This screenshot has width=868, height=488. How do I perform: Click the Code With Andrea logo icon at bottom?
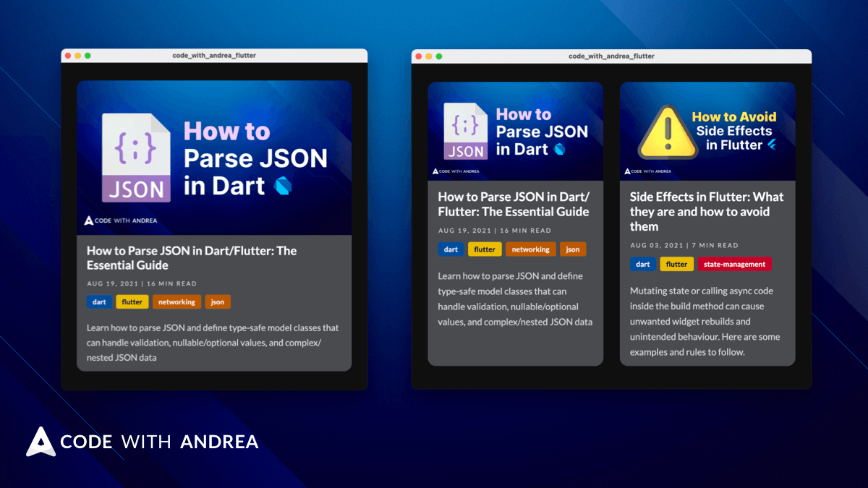[41, 442]
